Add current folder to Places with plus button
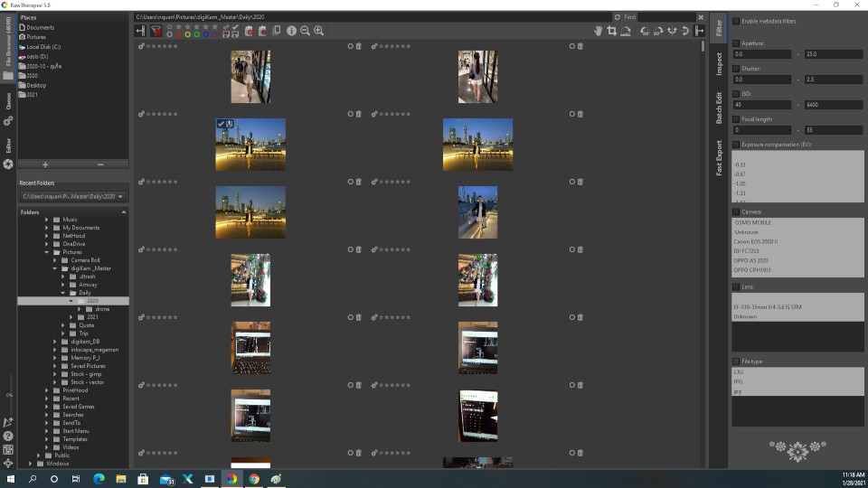Image resolution: width=868 pixels, height=488 pixels. 45,164
